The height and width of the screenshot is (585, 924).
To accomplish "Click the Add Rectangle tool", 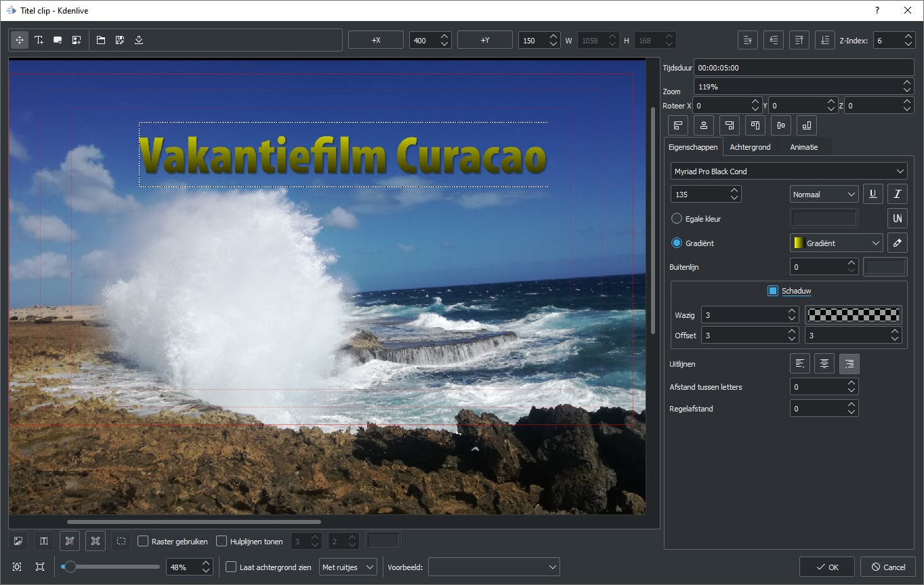I will (58, 41).
